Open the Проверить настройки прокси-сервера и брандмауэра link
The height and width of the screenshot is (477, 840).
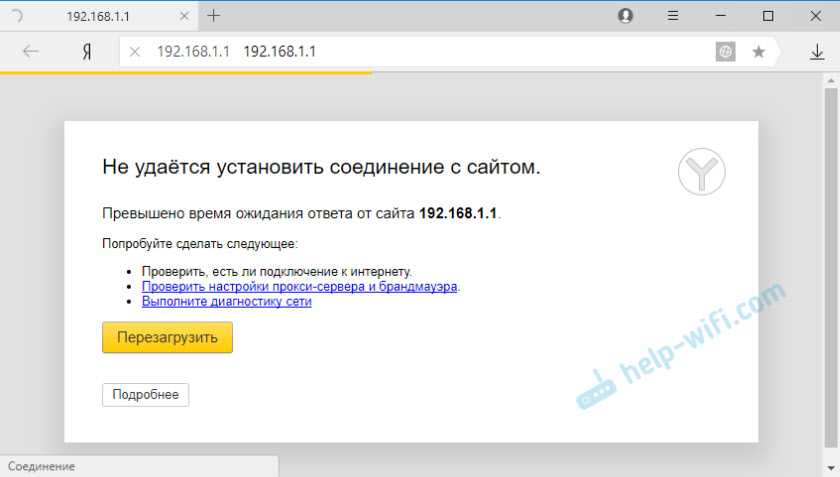300,286
